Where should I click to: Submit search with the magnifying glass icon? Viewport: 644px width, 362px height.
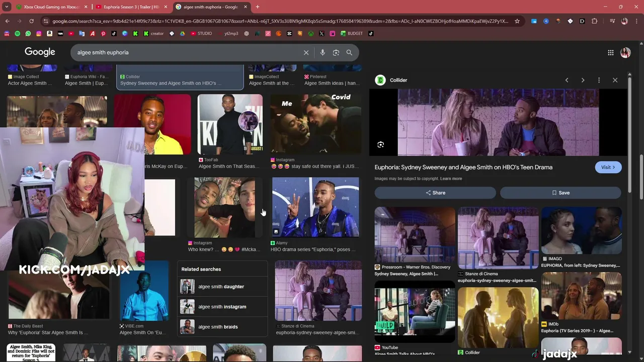tap(349, 52)
